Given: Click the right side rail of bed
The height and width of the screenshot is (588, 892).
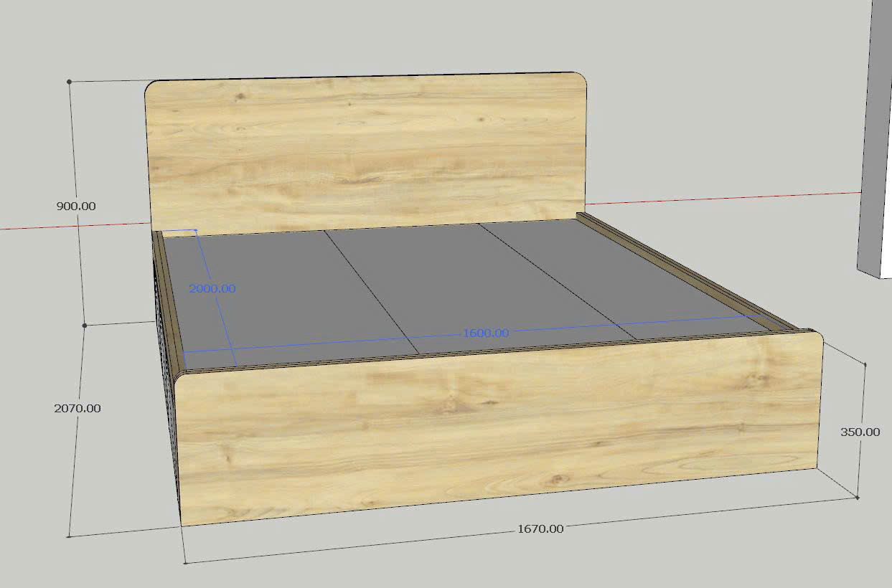Looking at the screenshot, I should (689, 274).
